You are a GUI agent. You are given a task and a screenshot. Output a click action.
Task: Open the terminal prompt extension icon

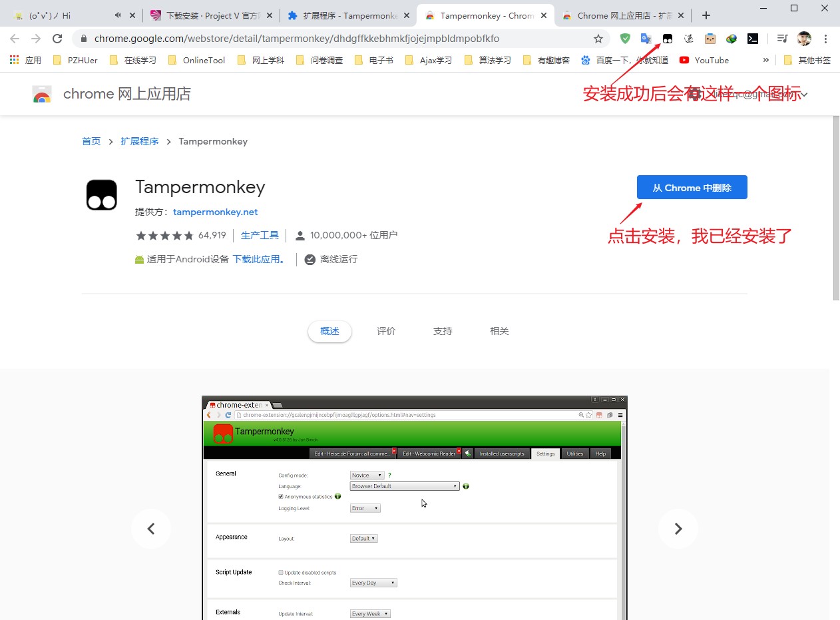coord(753,39)
